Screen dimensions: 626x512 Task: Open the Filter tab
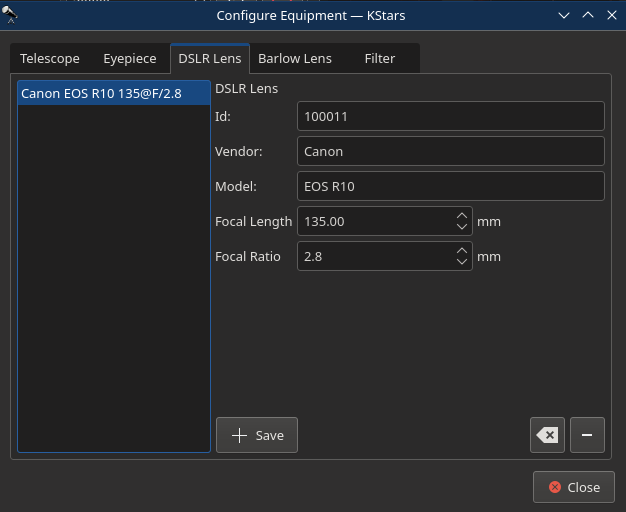coord(380,59)
